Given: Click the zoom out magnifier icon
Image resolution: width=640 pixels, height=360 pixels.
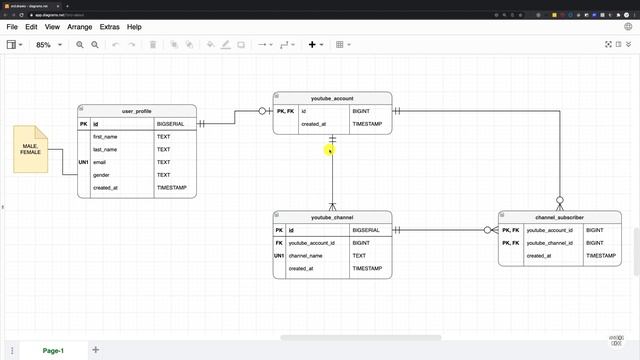Looking at the screenshot, I should (95, 44).
